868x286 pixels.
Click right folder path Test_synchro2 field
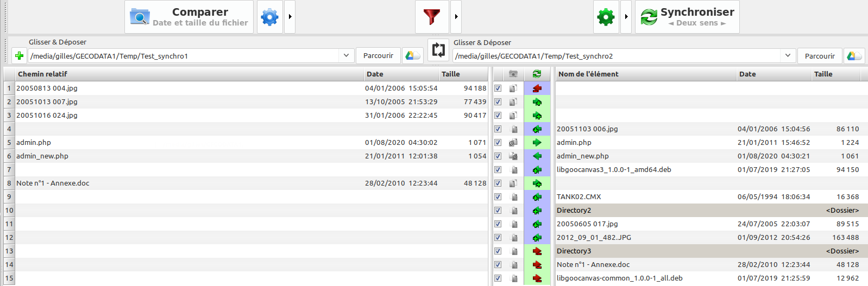pyautogui.click(x=617, y=56)
